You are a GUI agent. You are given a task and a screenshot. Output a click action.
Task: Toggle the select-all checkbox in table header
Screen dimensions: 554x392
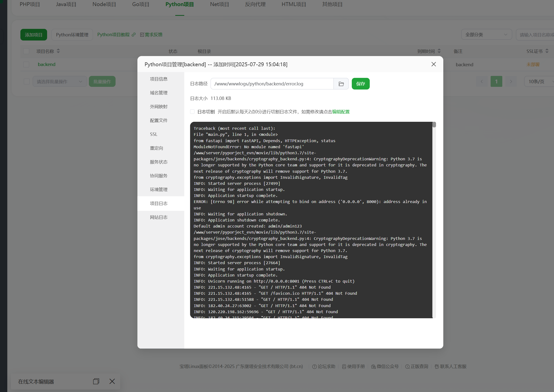[x=26, y=51]
